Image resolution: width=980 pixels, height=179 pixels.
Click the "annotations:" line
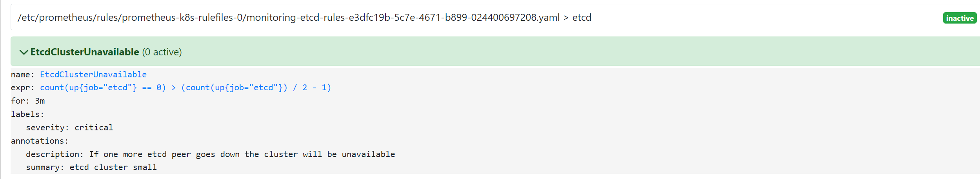40,141
